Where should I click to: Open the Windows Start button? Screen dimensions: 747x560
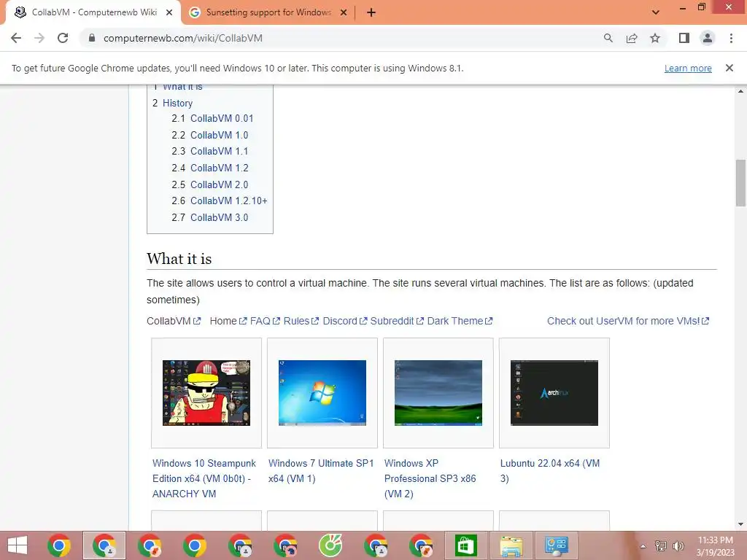click(x=18, y=545)
